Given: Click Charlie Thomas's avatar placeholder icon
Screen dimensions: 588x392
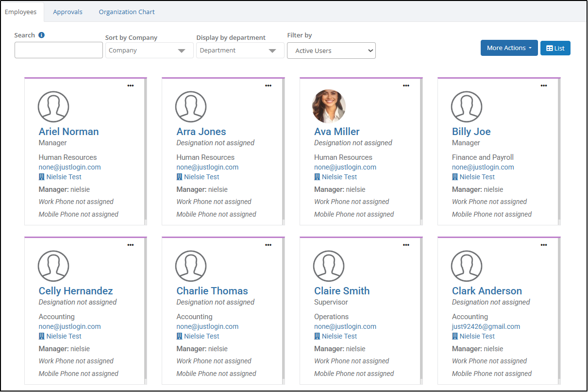Looking at the screenshot, I should [191, 266].
